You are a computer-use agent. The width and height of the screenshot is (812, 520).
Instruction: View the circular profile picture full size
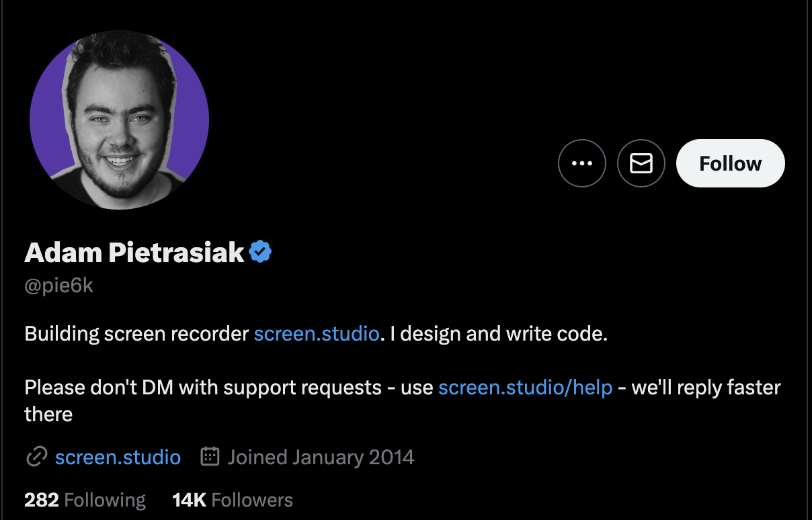tap(119, 119)
